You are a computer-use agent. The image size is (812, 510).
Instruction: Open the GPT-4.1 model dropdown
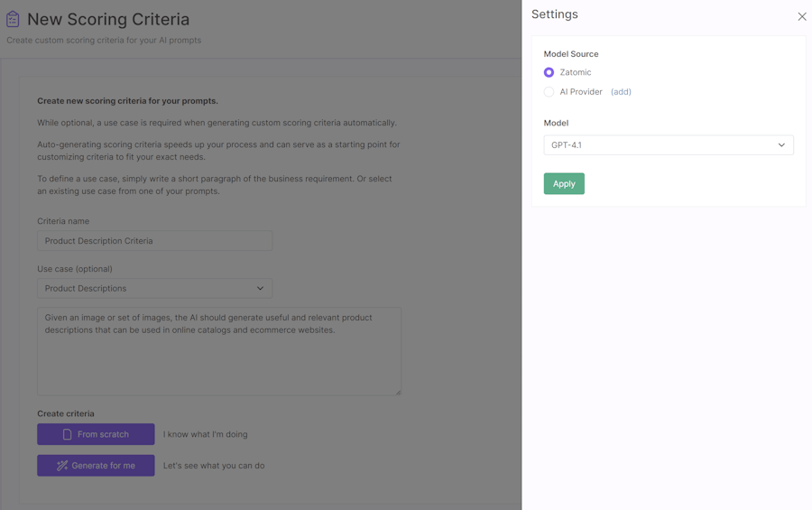click(669, 145)
